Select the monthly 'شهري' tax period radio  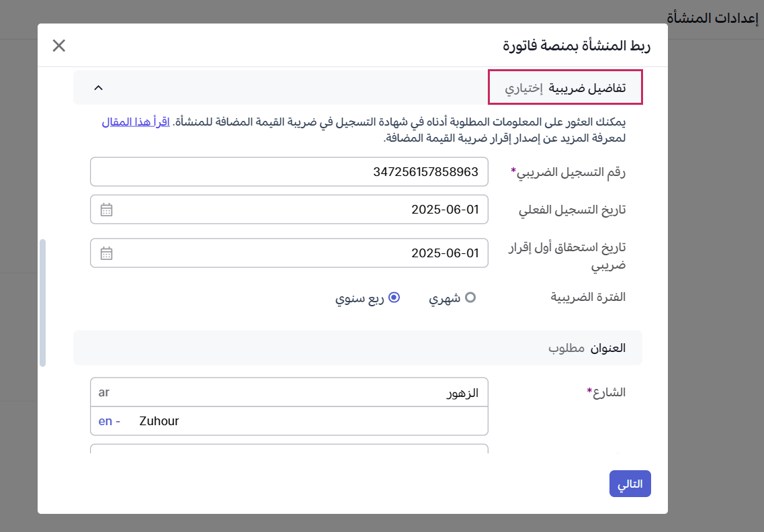470,298
